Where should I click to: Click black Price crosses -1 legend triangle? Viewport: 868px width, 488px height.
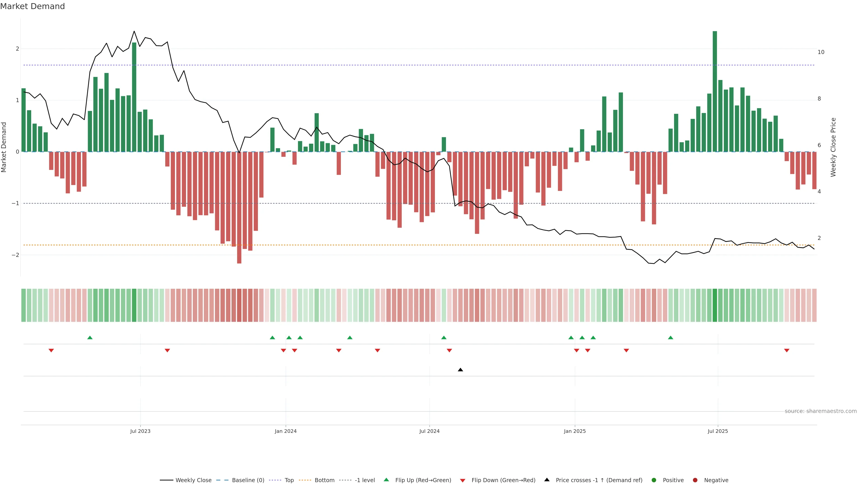coord(547,480)
